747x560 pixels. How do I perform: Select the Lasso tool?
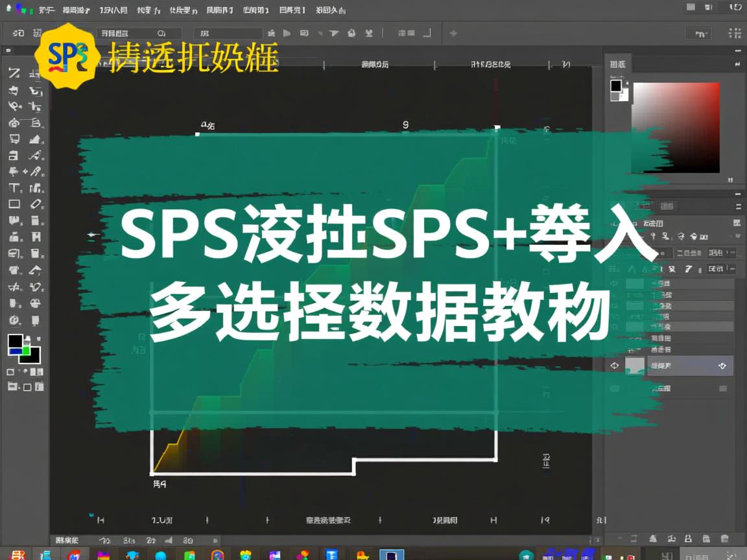click(14, 107)
